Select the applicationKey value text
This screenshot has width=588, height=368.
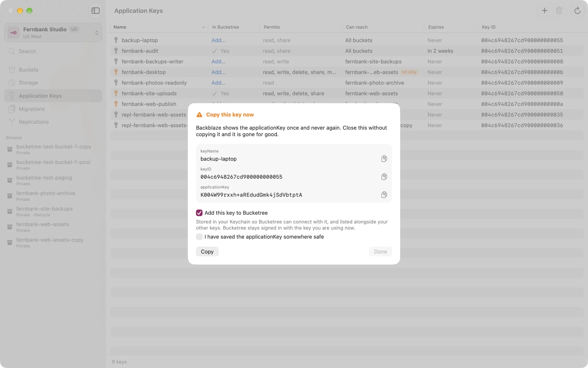(251, 195)
